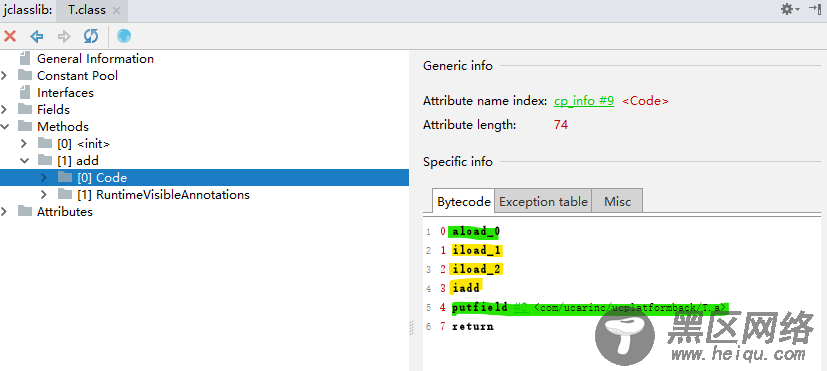Click the red close X toolbar icon
Image resolution: width=827 pixels, height=371 pixels.
click(9, 36)
